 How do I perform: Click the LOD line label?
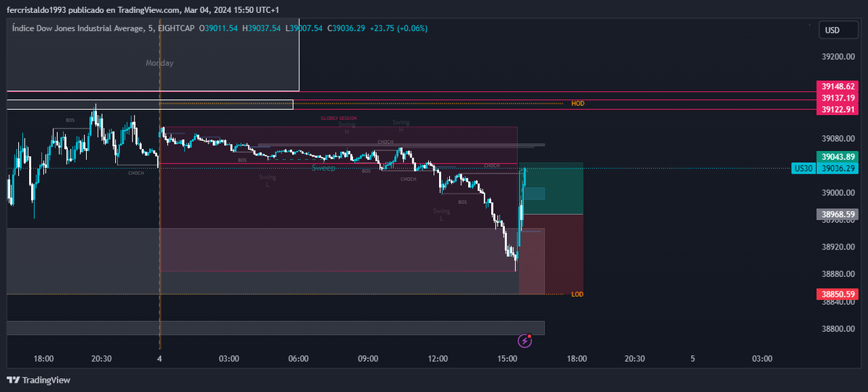(577, 294)
